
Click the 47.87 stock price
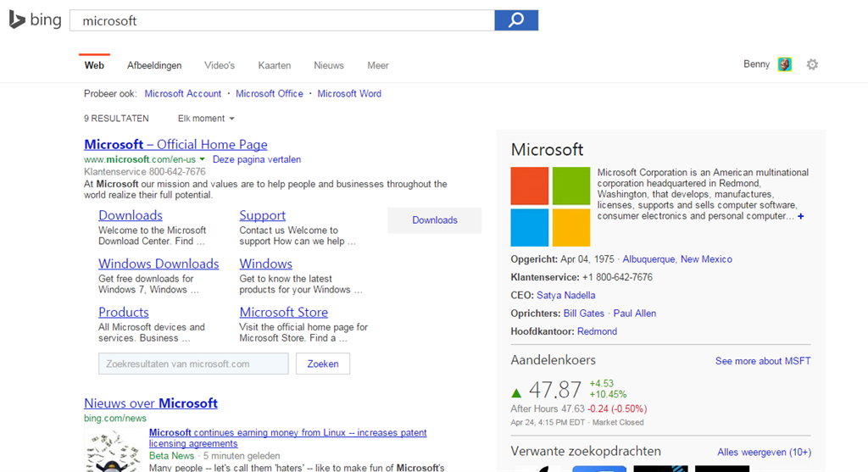554,390
